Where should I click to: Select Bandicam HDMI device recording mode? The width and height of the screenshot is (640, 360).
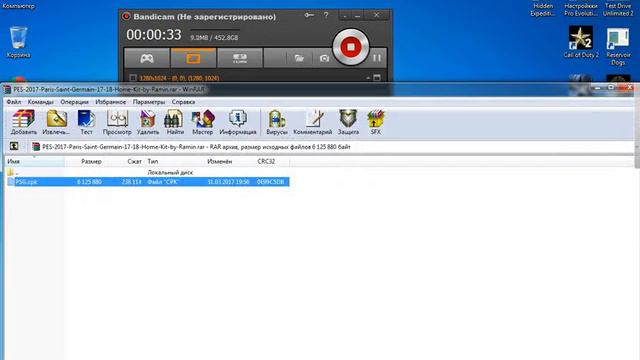click(240, 58)
